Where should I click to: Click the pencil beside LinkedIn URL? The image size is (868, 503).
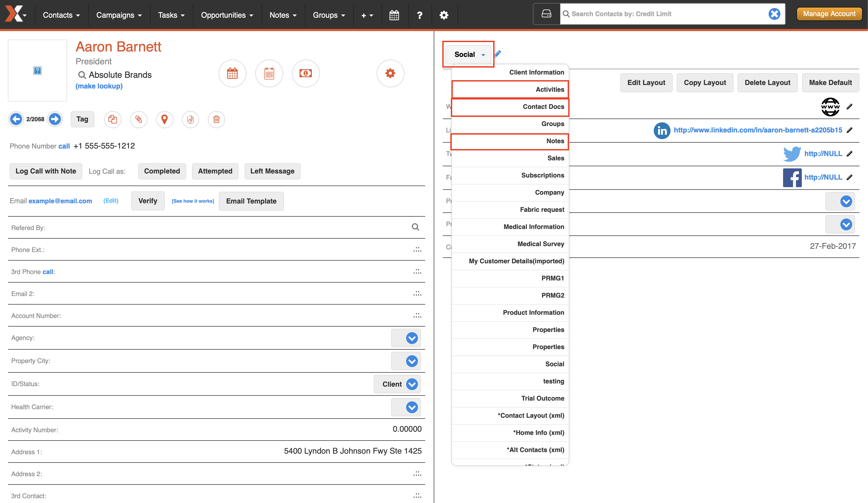point(850,130)
